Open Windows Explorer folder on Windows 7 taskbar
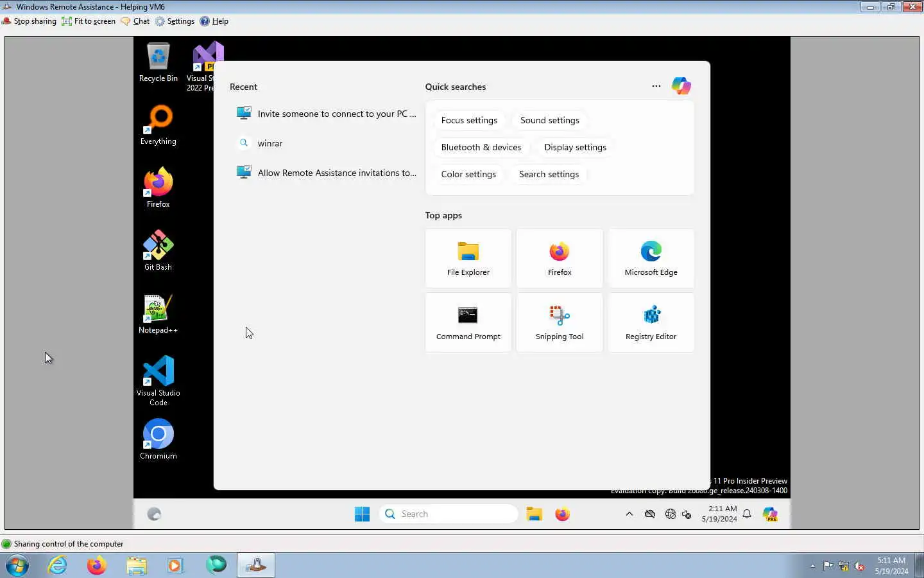The height and width of the screenshot is (578, 924). pos(136,566)
